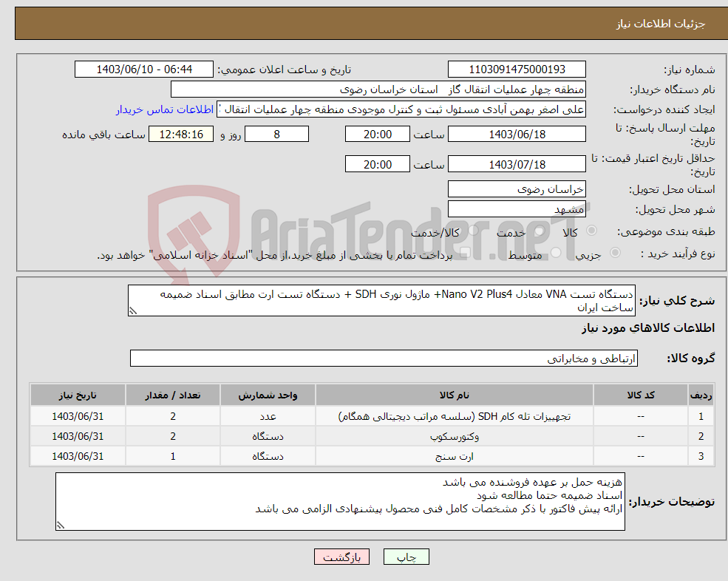Screen dimensions: 728x581
Task: Click the announcement date field 1403/06/10 - 06:44
Action: 144,69
